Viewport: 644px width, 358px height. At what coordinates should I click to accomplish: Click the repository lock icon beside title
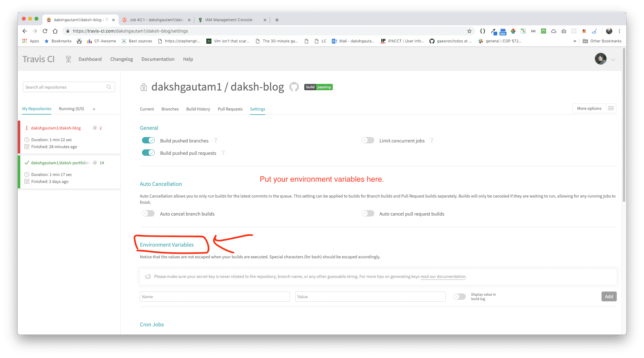[x=144, y=87]
